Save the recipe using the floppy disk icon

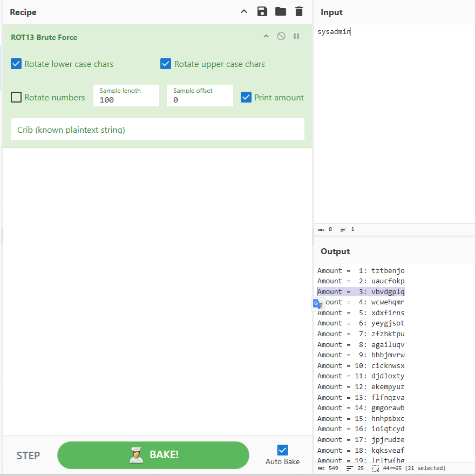[x=262, y=11]
